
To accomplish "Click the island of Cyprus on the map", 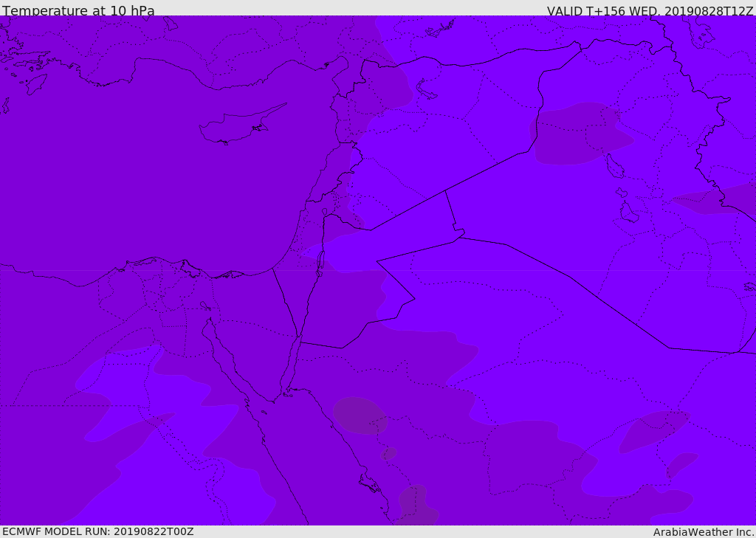I will [x=241, y=125].
